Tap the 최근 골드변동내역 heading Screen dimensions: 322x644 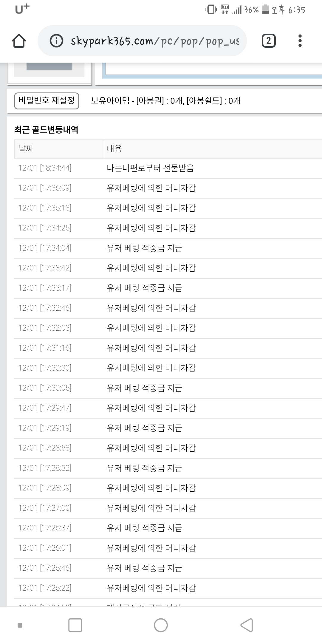coord(46,130)
